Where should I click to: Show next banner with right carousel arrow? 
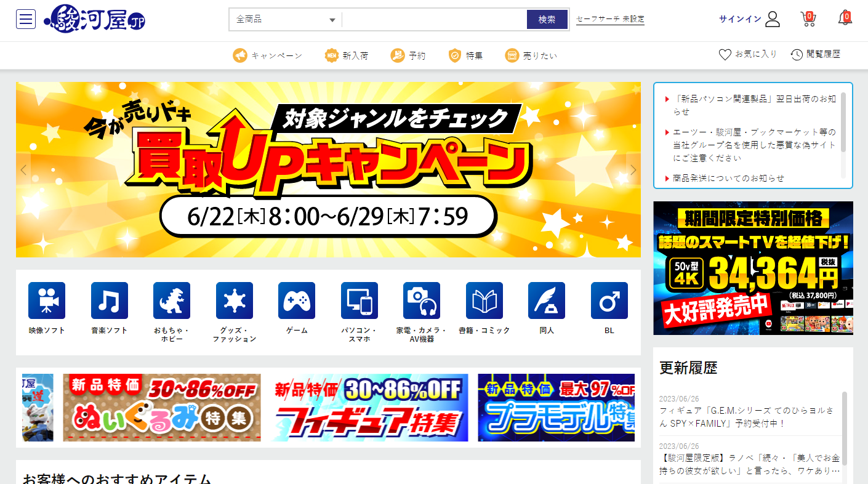pos(633,170)
